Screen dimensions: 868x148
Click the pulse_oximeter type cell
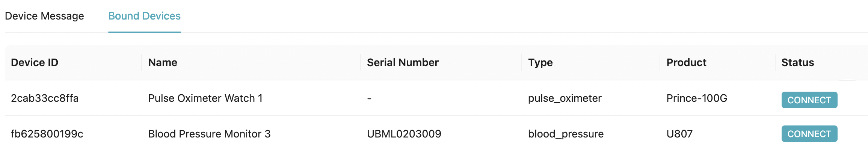tap(565, 98)
